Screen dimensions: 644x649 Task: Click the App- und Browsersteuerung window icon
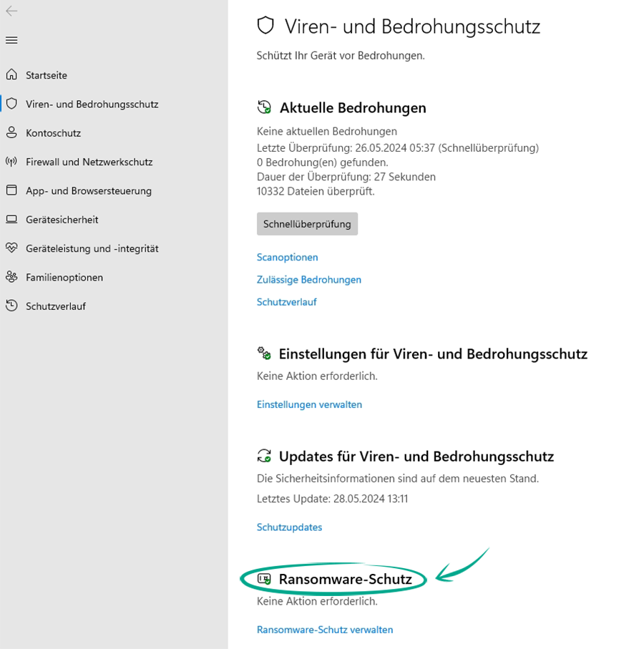(11, 190)
